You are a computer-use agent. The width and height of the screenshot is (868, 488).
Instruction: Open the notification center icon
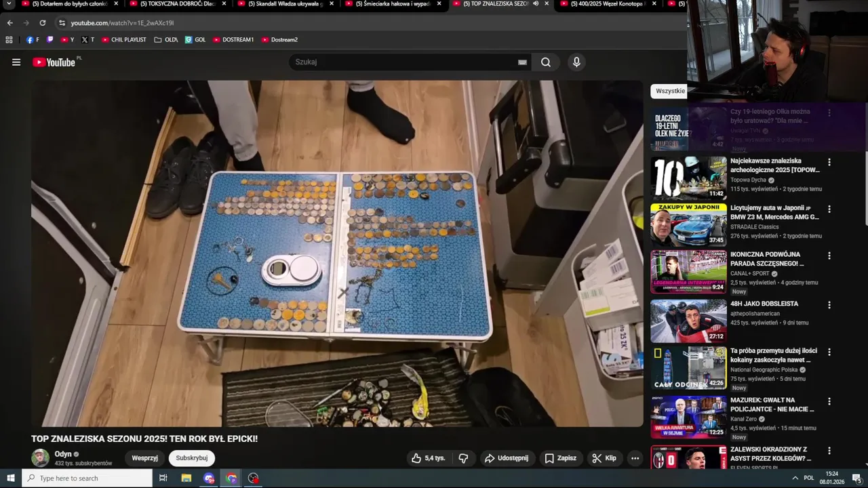coord(856,478)
